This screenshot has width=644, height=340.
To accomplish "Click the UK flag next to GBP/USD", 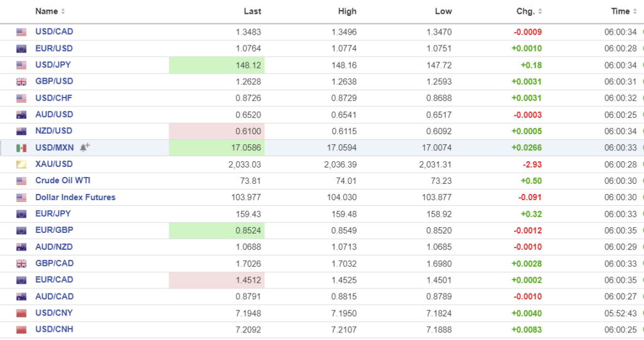I will 21,82.
